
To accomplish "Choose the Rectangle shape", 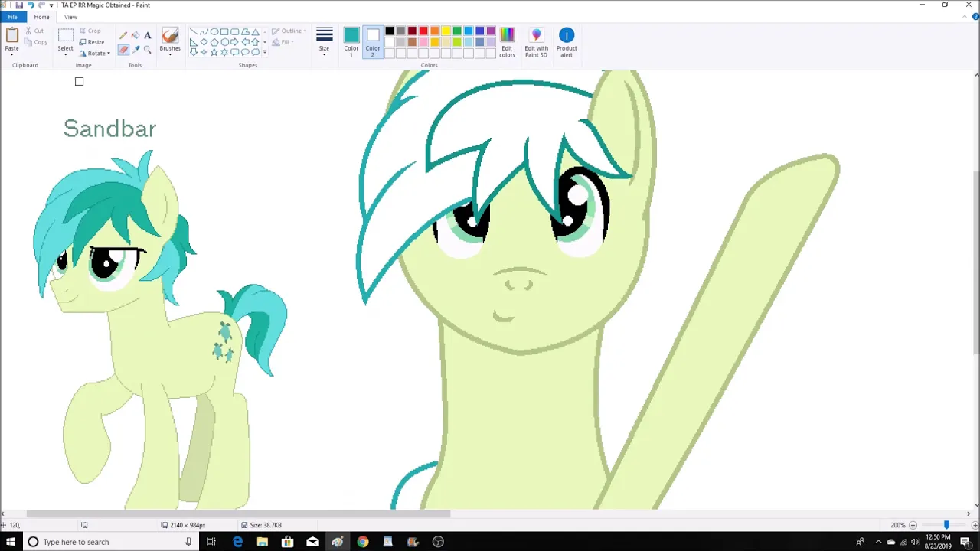I will pos(224,32).
